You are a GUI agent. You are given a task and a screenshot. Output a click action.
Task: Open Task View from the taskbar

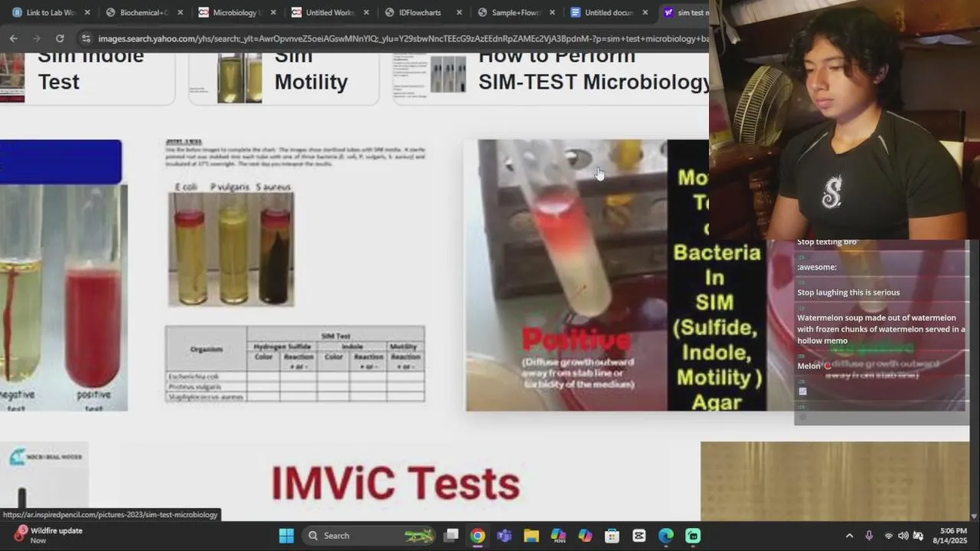tap(451, 536)
